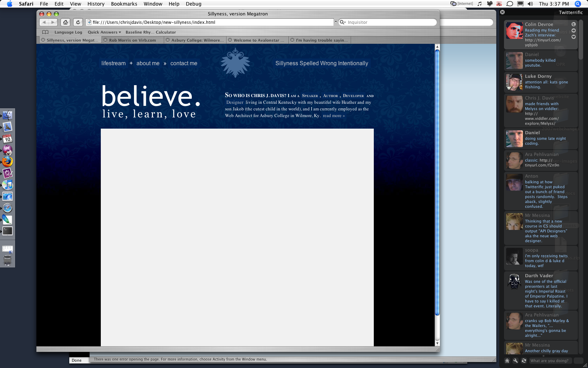588x368 pixels.
Task: Close the Rob Morris on Virb.com tab
Action: 105,40
